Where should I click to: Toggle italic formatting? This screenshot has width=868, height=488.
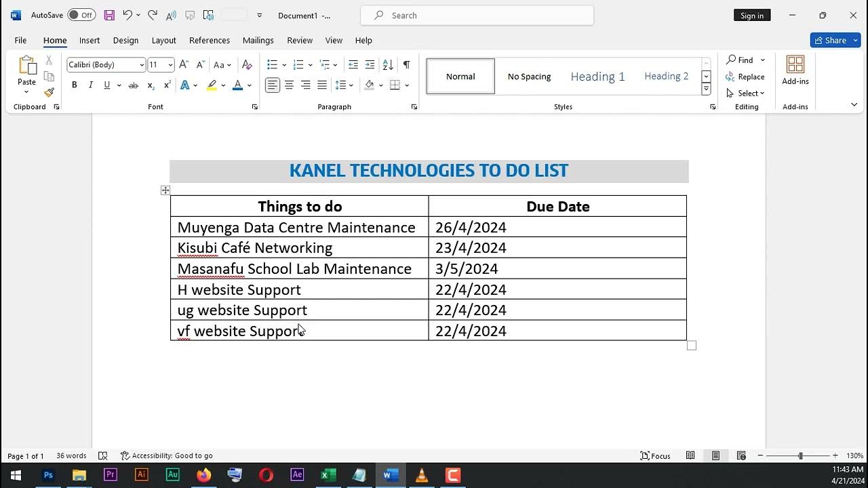(90, 85)
